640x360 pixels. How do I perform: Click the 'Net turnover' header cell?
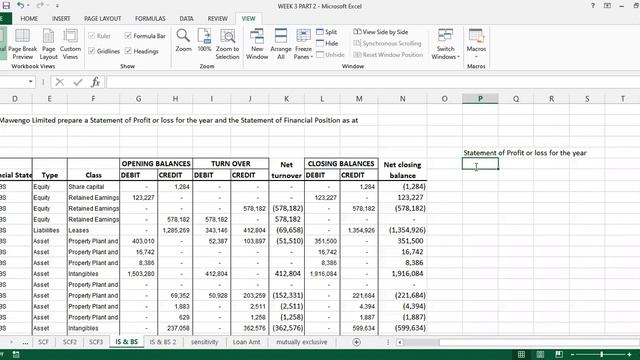click(x=287, y=169)
